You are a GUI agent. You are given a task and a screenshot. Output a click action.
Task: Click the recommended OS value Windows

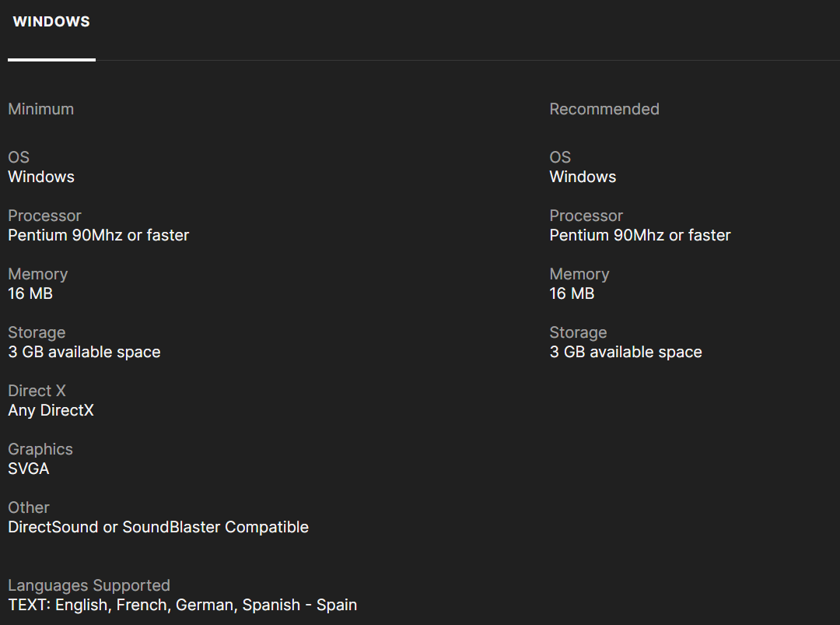coord(583,177)
